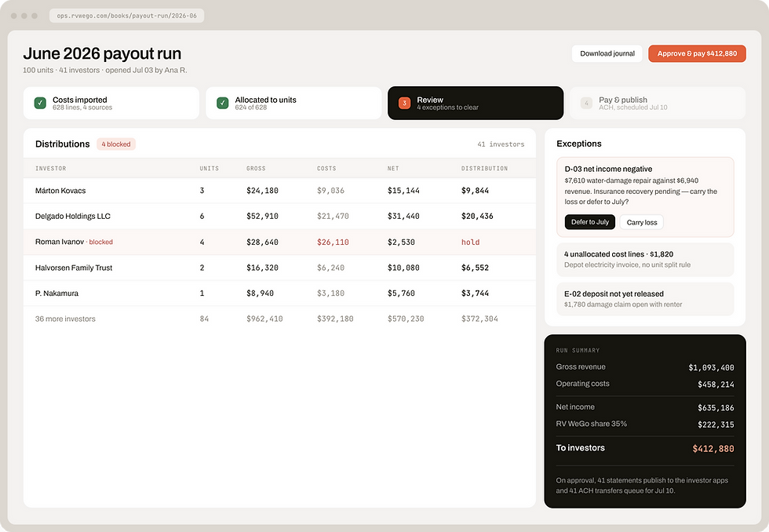The image size is (769, 532).
Task: Click the $24,180 gross value
Action: point(262,191)
